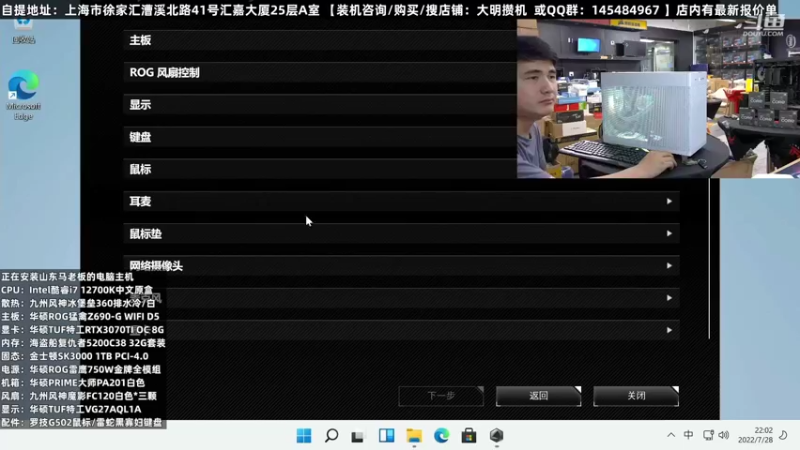
Task: Open the Recycle Bin desktop icon
Action: (x=23, y=32)
